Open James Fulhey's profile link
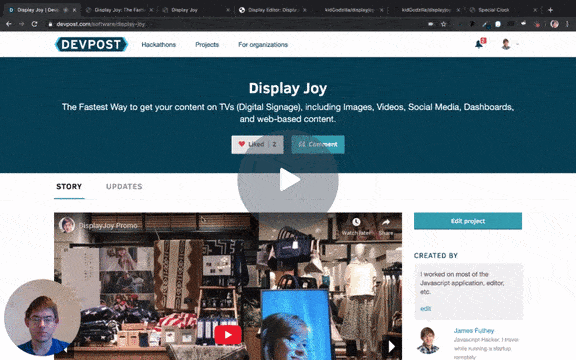Screen dimensions: 576x360 click(474, 331)
